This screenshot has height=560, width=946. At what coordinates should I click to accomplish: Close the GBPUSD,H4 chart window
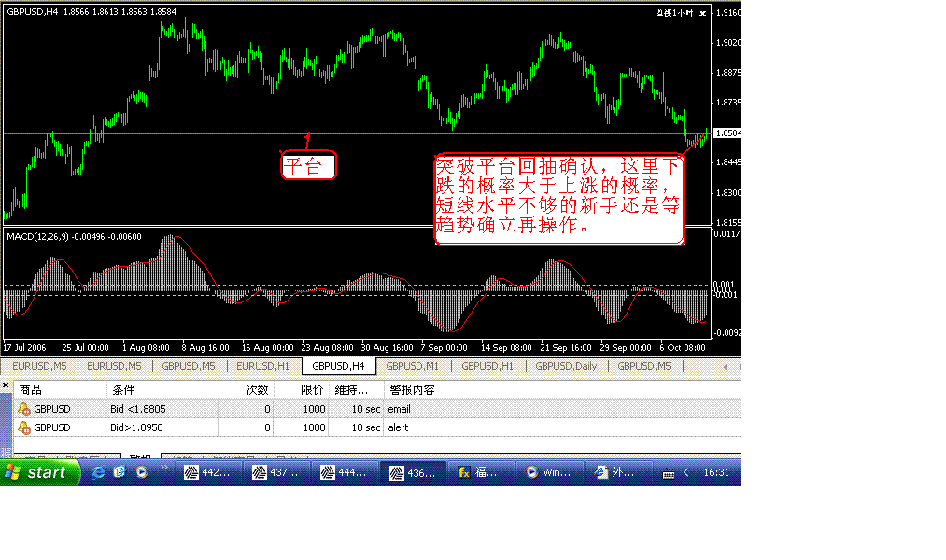703,13
